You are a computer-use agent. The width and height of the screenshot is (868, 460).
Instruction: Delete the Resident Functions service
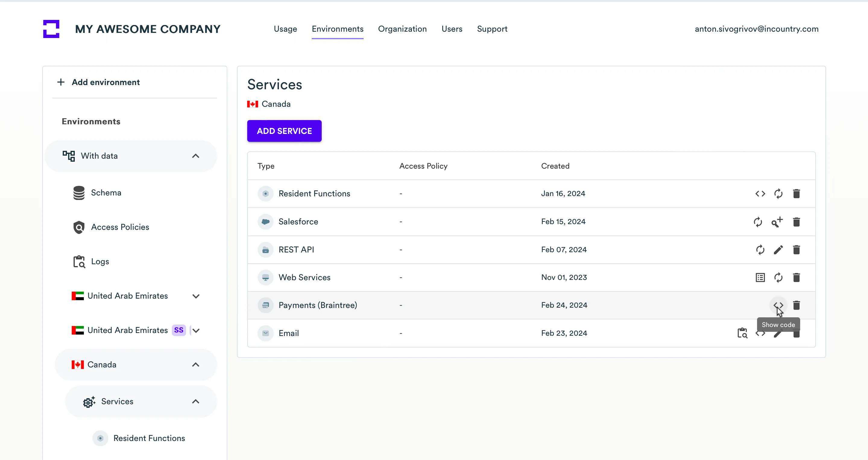coord(796,194)
